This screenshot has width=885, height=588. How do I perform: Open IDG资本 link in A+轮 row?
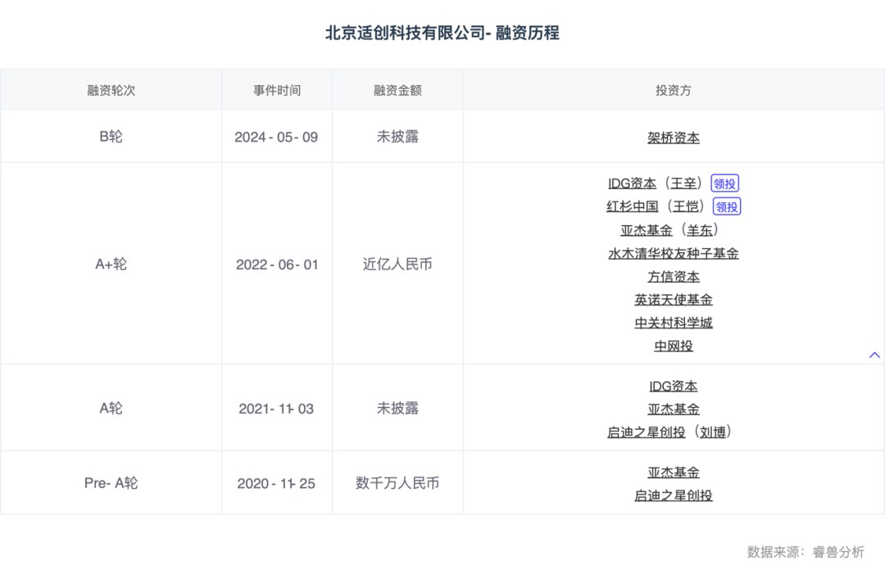point(632,183)
